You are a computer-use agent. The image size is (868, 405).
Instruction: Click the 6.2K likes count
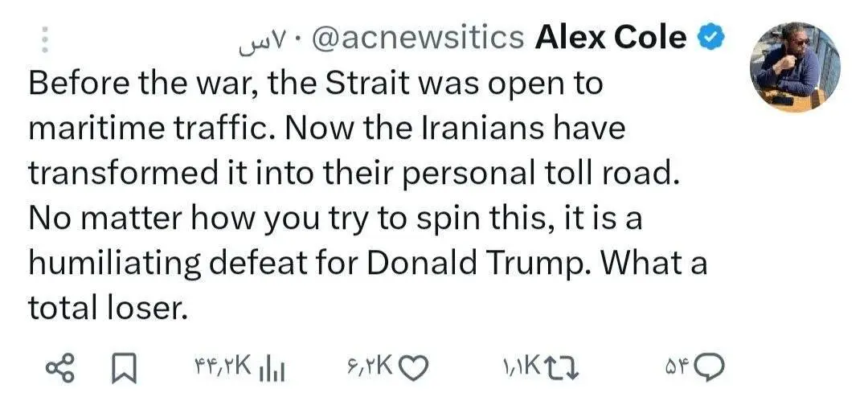pyautogui.click(x=367, y=368)
